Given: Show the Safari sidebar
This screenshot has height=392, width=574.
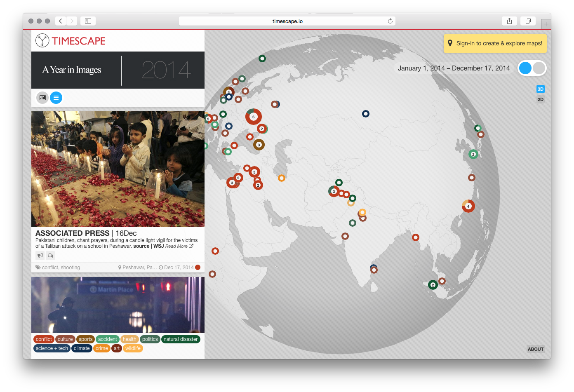Looking at the screenshot, I should tap(88, 21).
